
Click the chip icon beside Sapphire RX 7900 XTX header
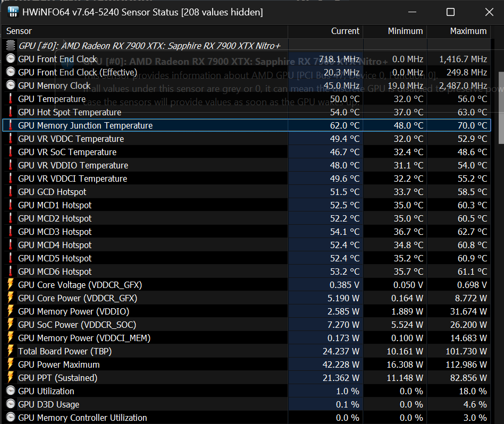11,46
